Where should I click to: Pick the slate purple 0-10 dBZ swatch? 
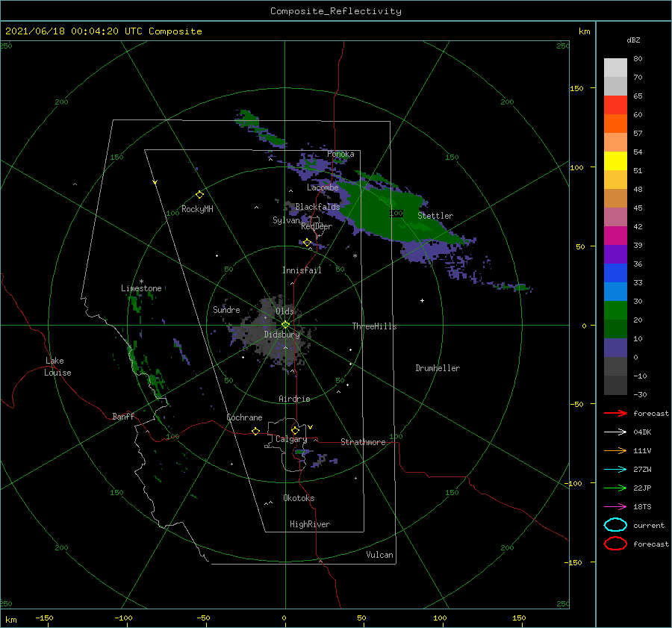pyautogui.click(x=615, y=348)
